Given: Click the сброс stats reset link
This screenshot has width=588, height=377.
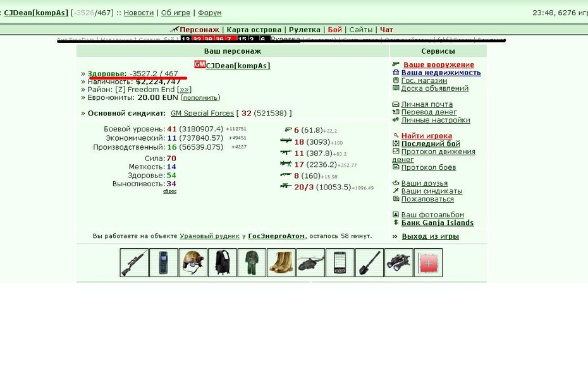Looking at the screenshot, I should click(x=169, y=191).
